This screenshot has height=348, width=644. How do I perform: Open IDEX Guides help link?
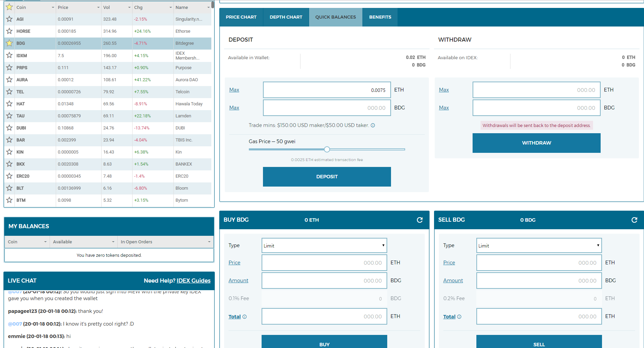[194, 281]
